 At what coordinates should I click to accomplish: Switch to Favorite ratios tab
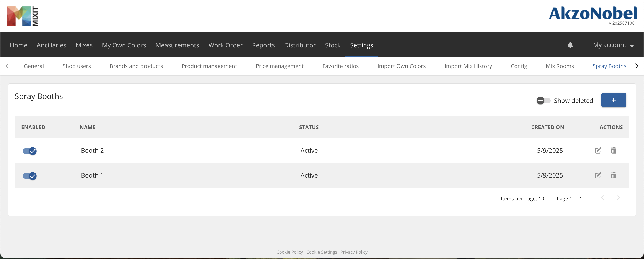coord(340,66)
